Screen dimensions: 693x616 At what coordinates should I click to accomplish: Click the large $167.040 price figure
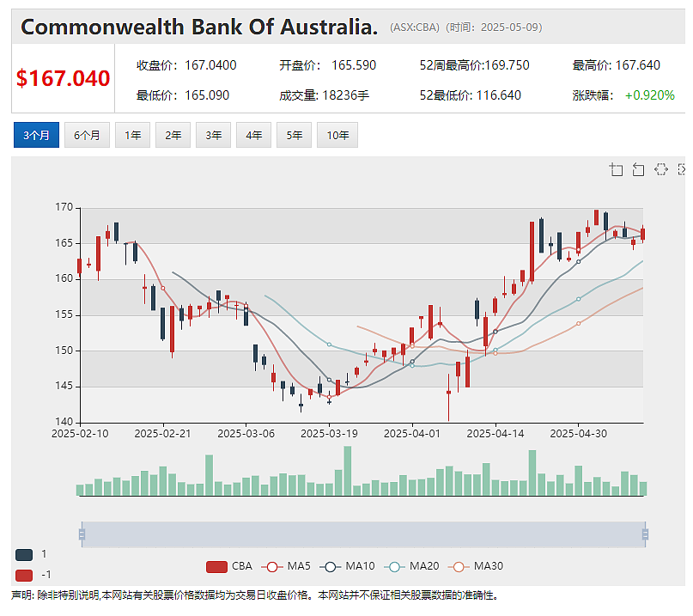click(x=63, y=78)
